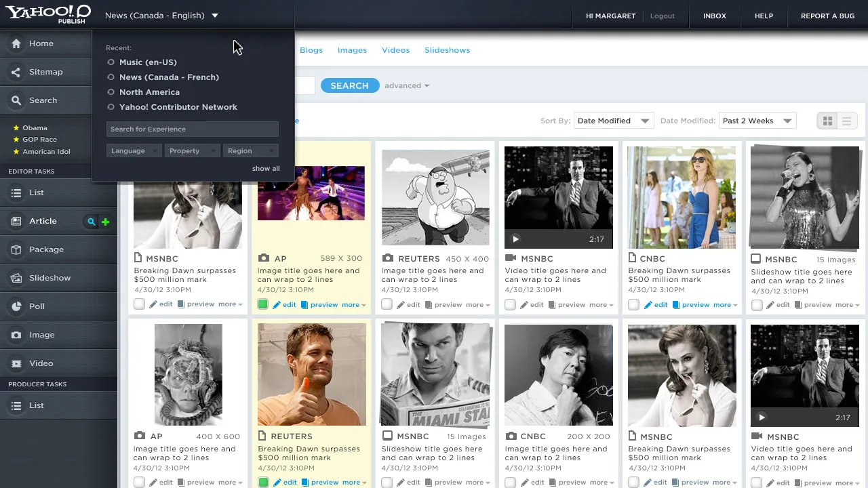This screenshot has height=488, width=868.
Task: Select News (Canada - French) recent experience
Action: click(169, 77)
